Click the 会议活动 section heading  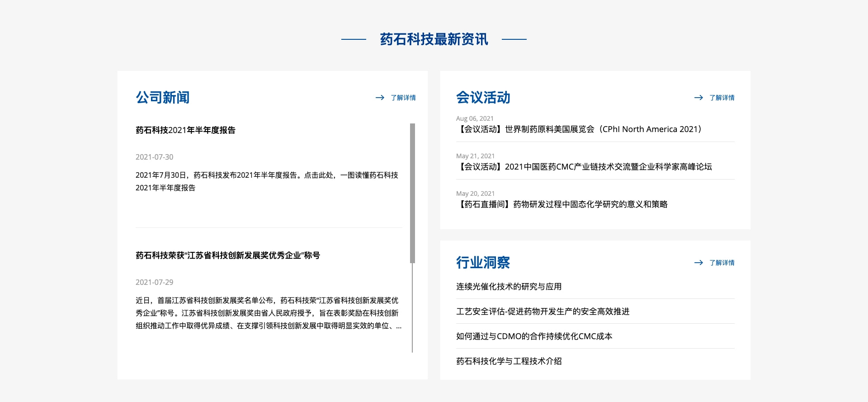click(483, 98)
